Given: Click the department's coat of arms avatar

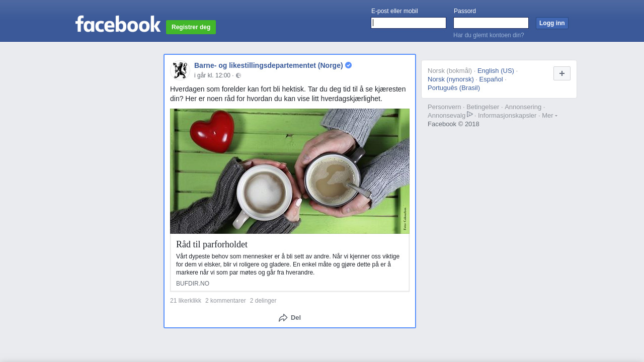Looking at the screenshot, I should point(180,70).
